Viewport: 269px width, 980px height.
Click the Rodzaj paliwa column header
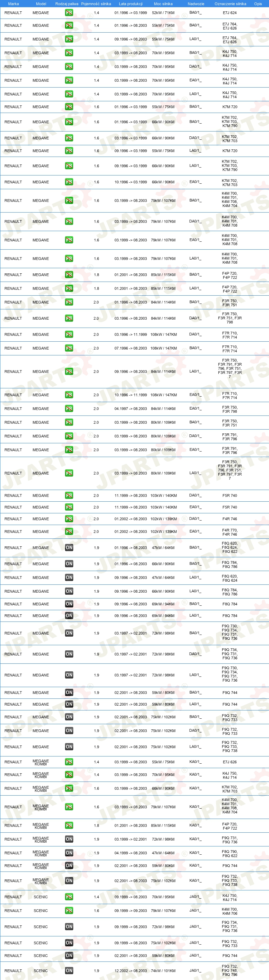pos(67,4)
